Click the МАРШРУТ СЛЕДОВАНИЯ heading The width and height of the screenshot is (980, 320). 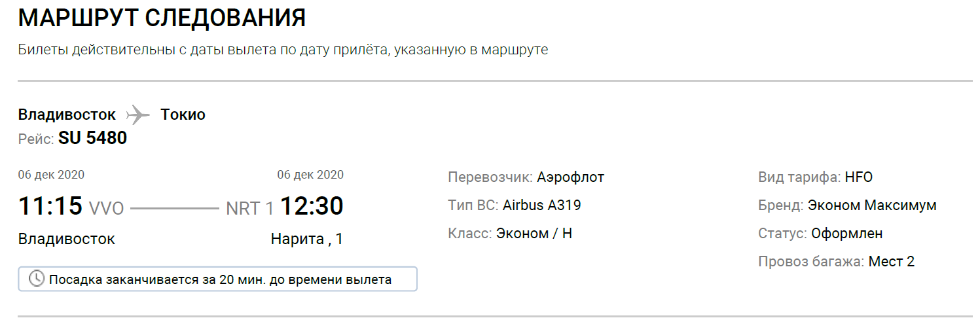[x=162, y=18]
